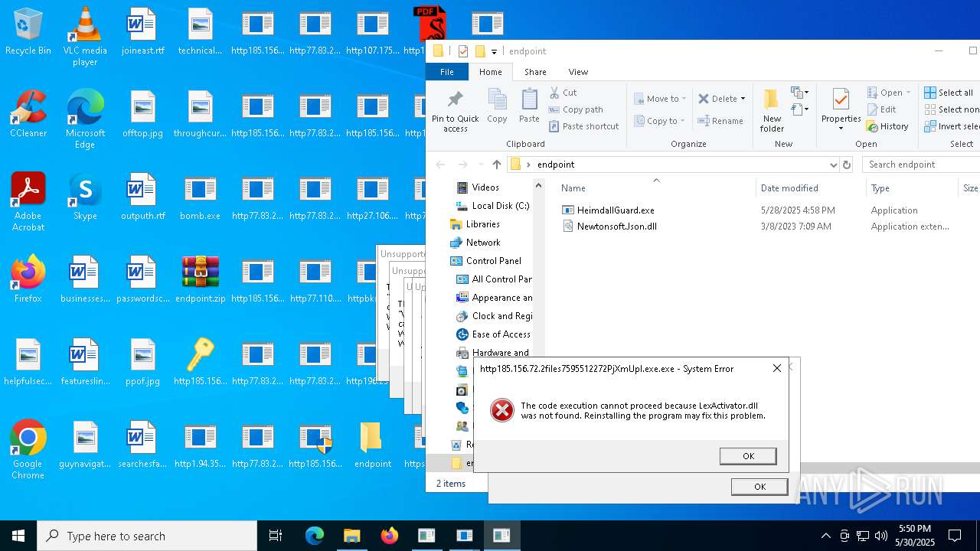980x551 pixels.
Task: Click Cut in Clipboard group
Action: tap(563, 93)
